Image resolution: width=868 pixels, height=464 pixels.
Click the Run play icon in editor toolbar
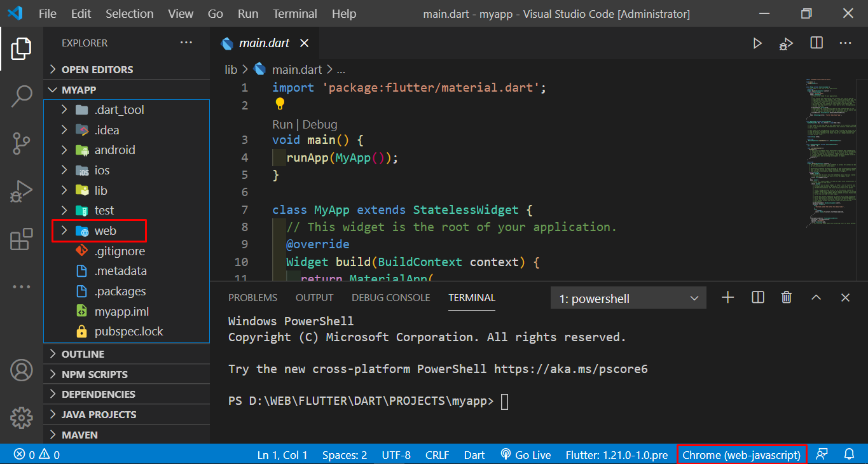coord(757,43)
